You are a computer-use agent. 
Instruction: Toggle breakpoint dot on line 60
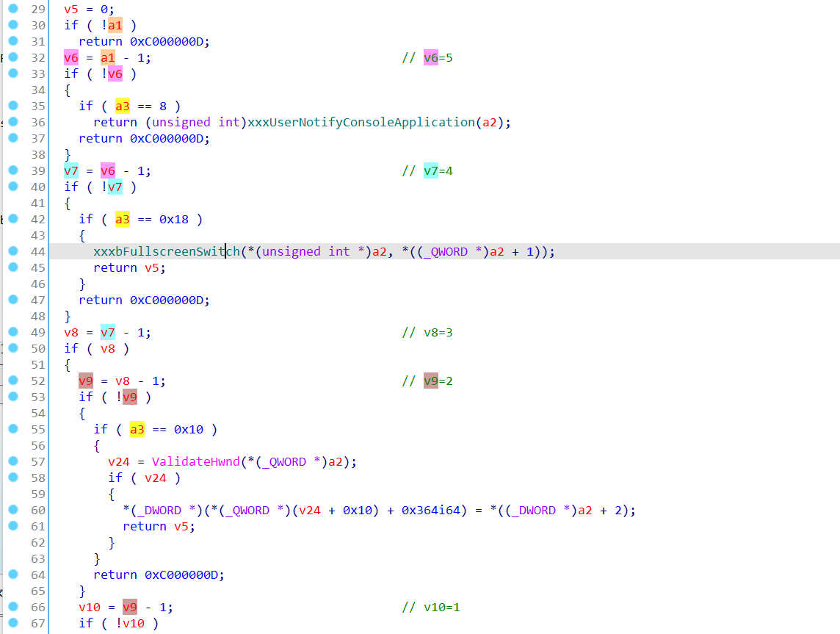13,510
